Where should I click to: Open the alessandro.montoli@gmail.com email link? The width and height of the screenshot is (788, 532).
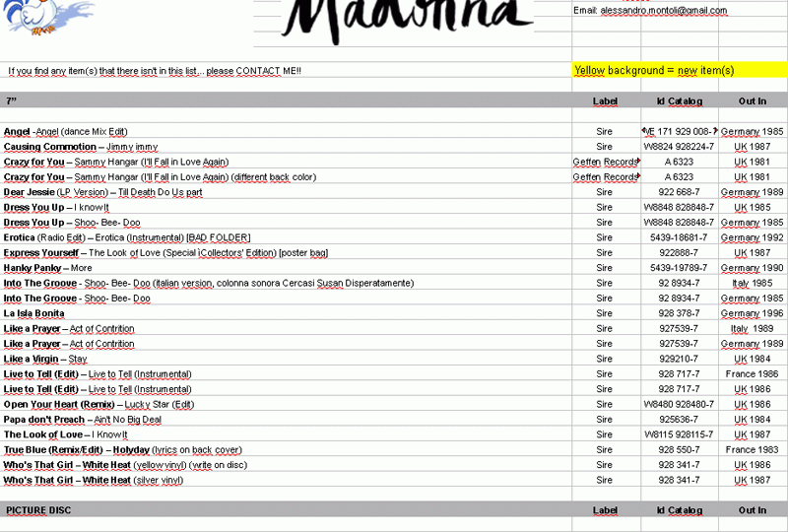(x=663, y=10)
